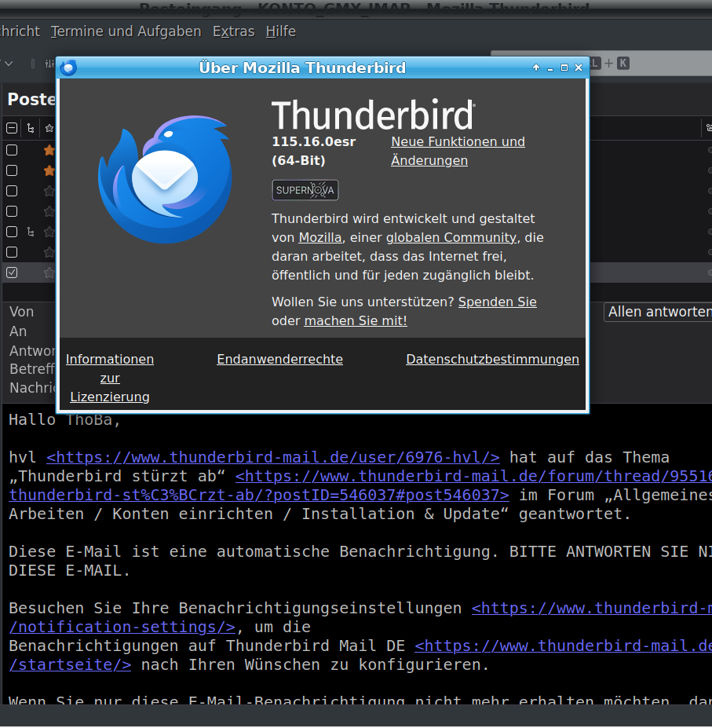Open the /startseite/ link in message body

(x=70, y=664)
